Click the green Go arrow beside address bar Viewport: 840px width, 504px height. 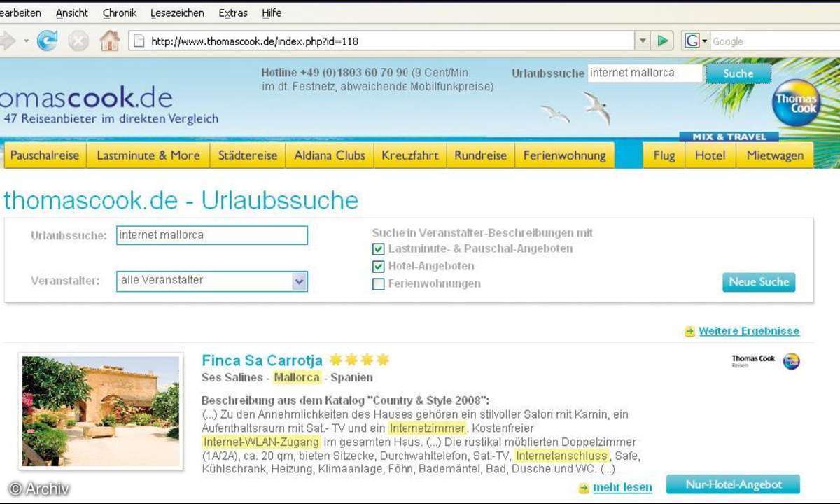662,41
